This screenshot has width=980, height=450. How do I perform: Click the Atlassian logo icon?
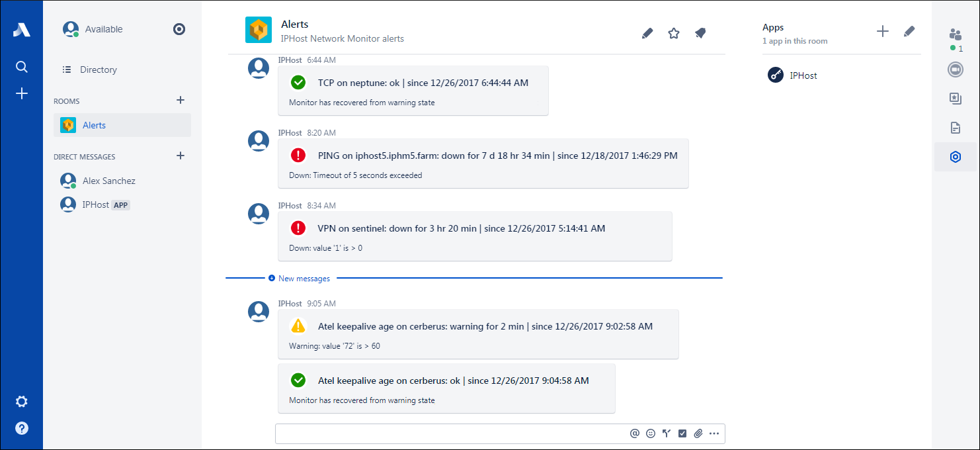pos(22,30)
